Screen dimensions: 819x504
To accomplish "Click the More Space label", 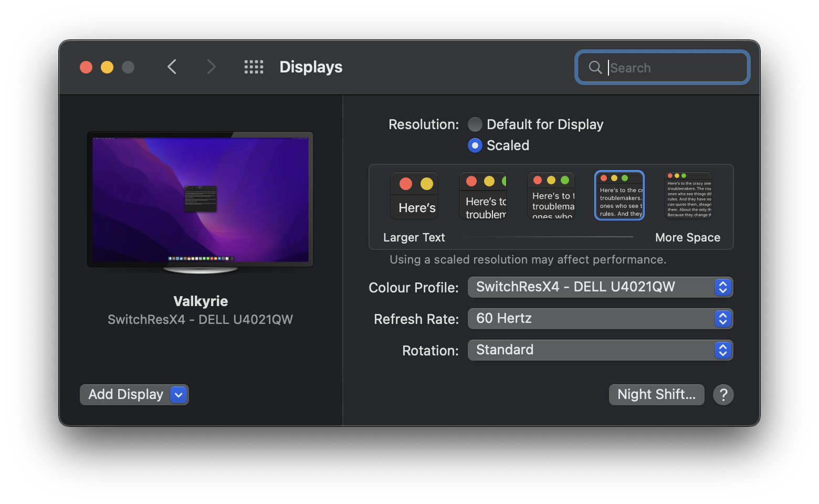I will tap(688, 238).
